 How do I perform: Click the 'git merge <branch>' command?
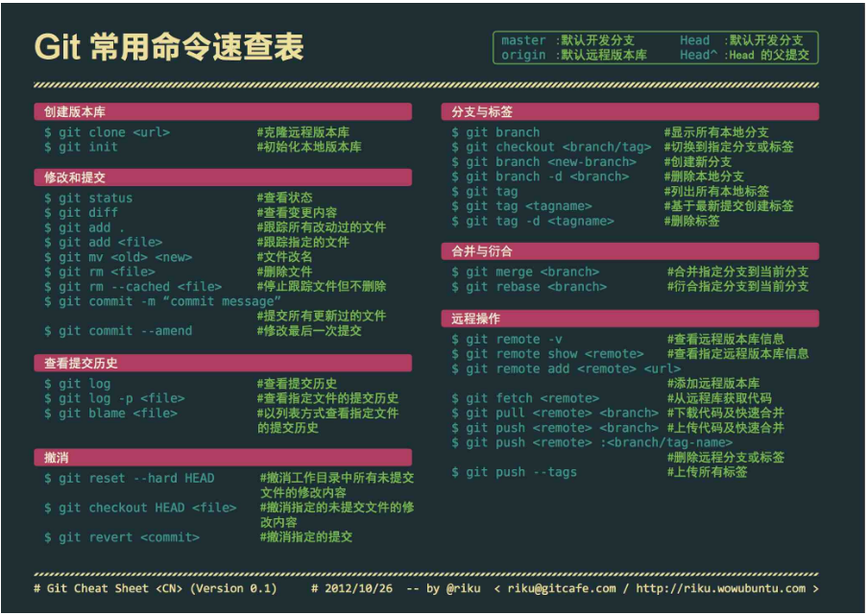525,272
